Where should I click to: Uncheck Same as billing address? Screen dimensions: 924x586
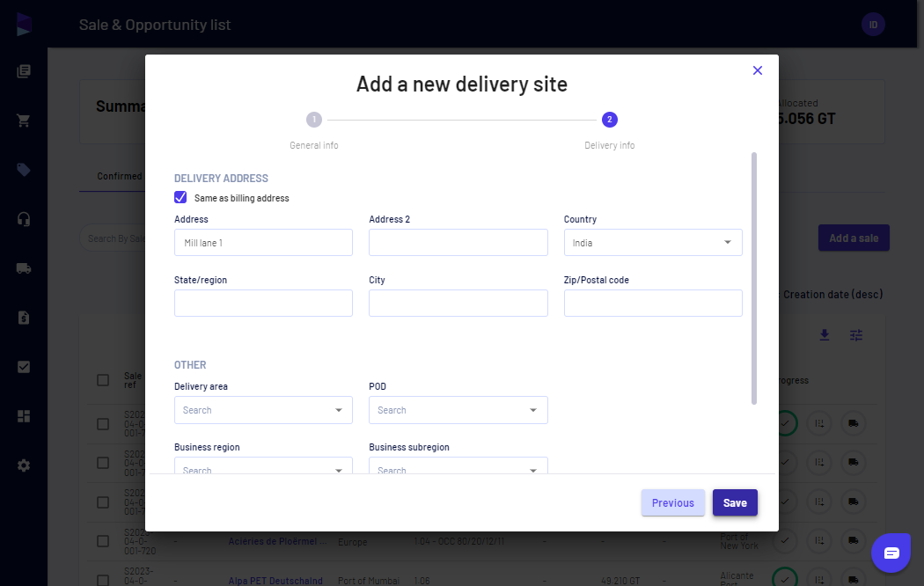tap(180, 197)
